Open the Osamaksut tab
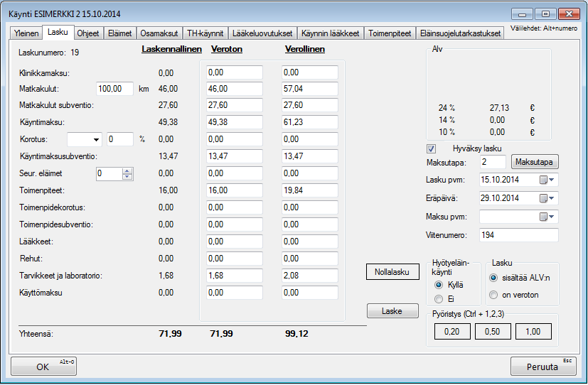This screenshot has width=588, height=385. pos(159,33)
